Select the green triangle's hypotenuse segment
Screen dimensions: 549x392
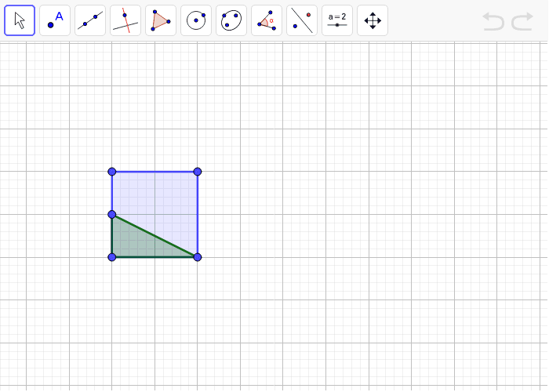[155, 236]
